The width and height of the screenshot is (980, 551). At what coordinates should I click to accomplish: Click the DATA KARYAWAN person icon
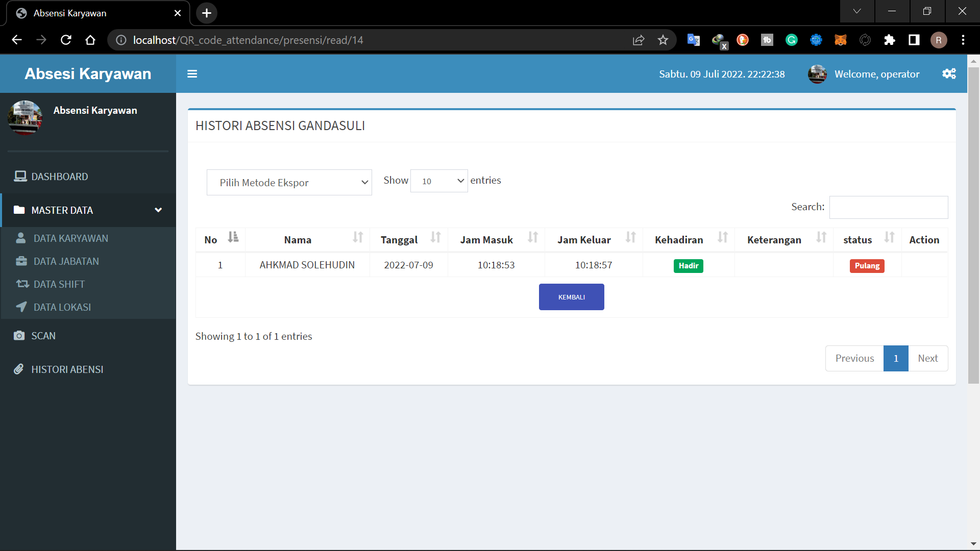[x=21, y=238]
